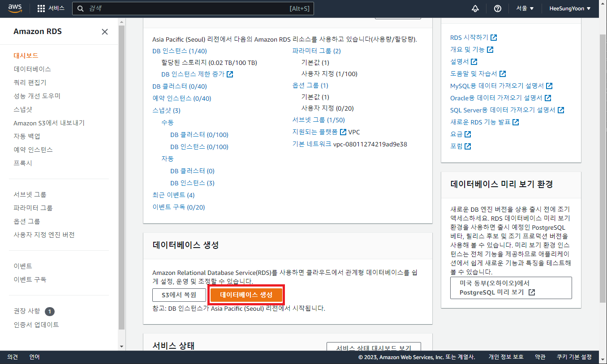Open 권장 사항 in the sidebar
The height and width of the screenshot is (364, 607).
26,311
